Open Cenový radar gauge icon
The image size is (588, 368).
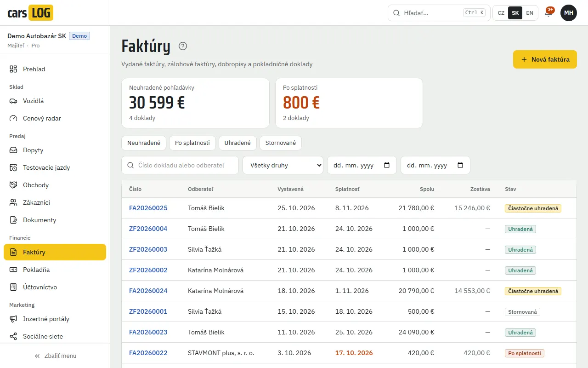point(13,118)
